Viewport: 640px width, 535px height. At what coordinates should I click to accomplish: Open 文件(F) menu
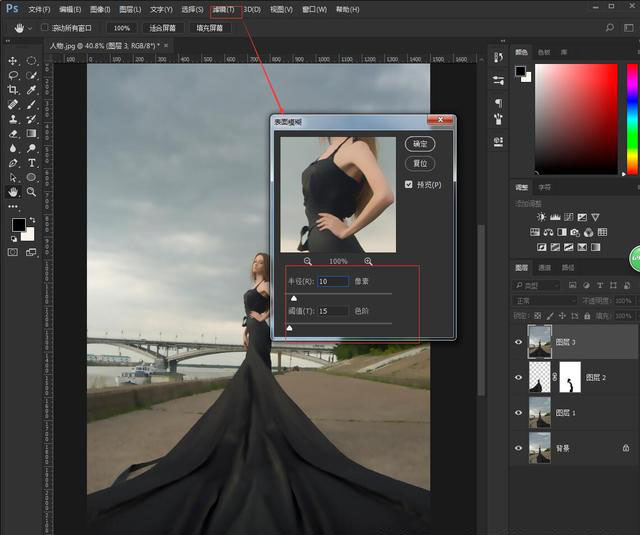click(39, 9)
